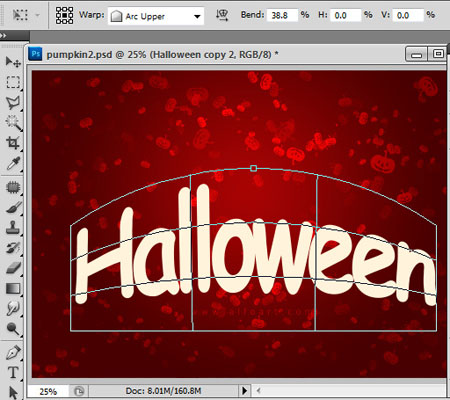The height and width of the screenshot is (400, 450).
Task: Select the Eraser tool
Action: 13,268
